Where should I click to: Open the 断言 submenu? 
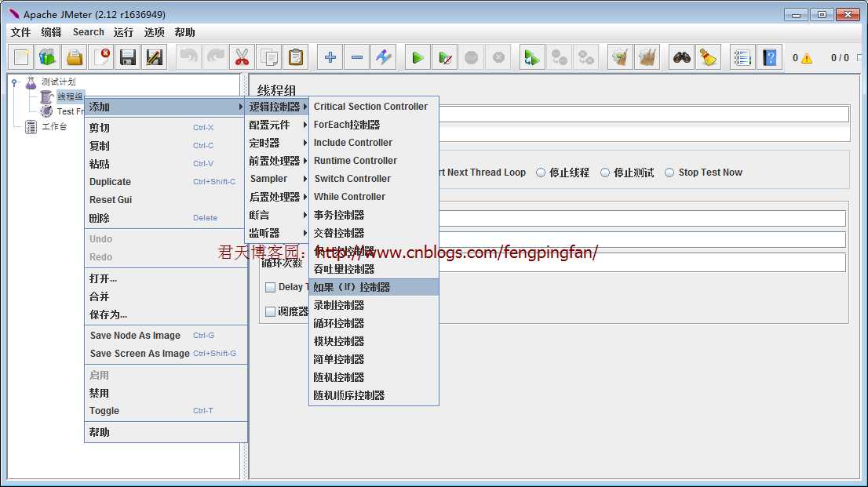(277, 215)
